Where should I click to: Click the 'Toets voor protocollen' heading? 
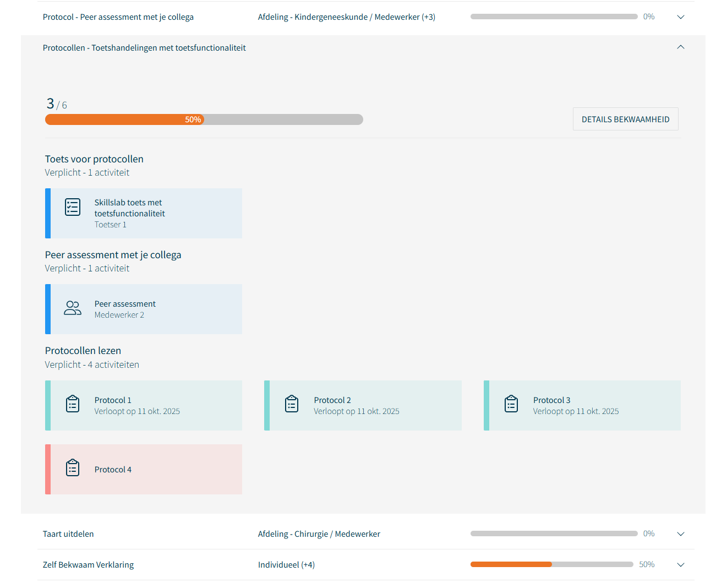click(x=94, y=159)
